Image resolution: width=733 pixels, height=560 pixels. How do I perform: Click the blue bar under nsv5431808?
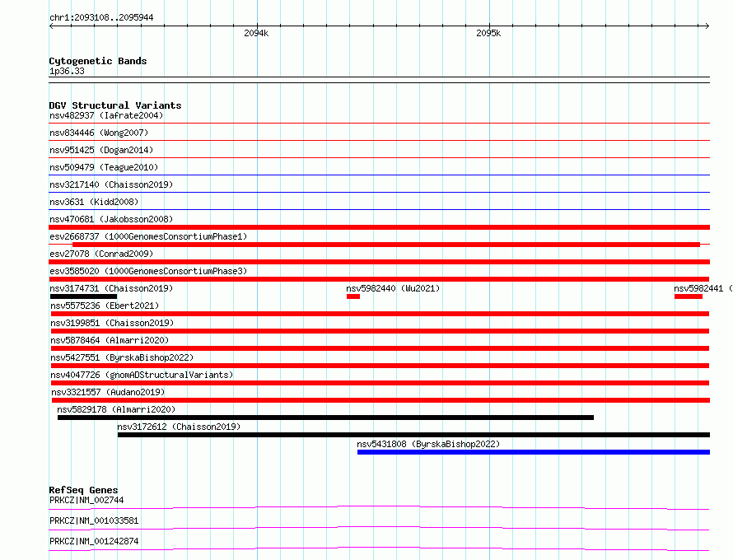[x=534, y=452]
